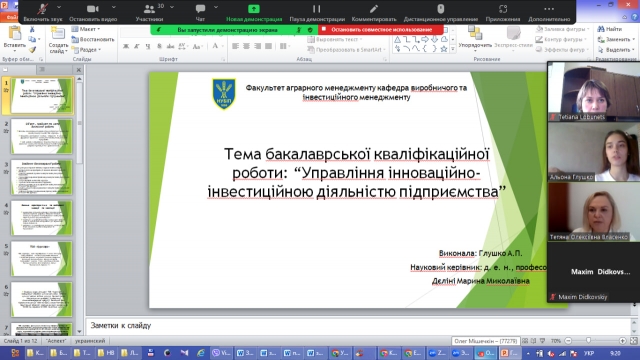Start a new screen share (Новая демонстрация)
Viewport: 640px width, 360px height.
(254, 11)
